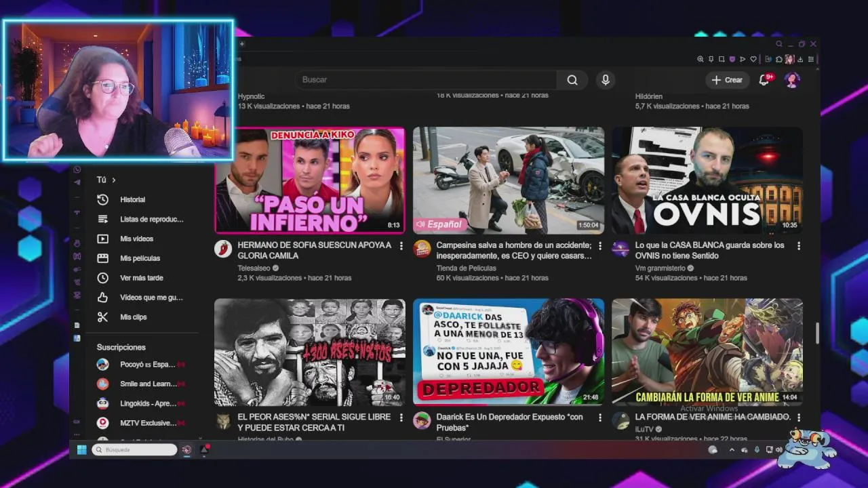Image resolution: width=868 pixels, height=488 pixels.
Task: Open the browser easy setup menu icon
Action: pyautogui.click(x=810, y=60)
